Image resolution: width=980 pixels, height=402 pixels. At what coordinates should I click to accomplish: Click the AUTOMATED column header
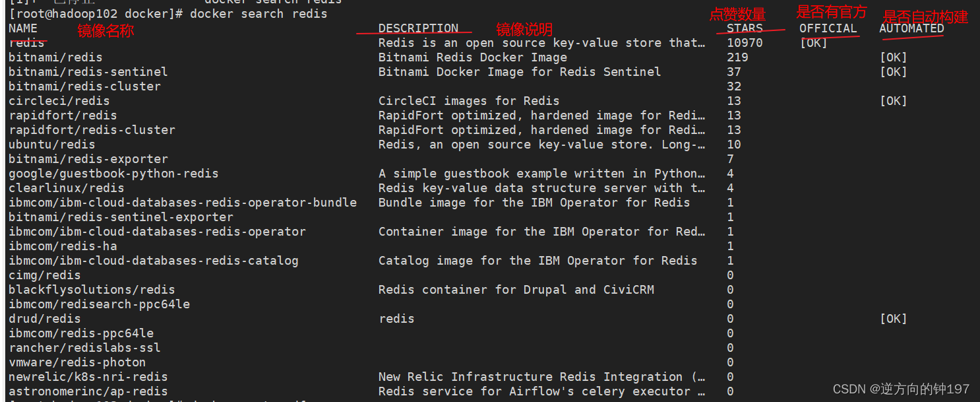pos(911,28)
